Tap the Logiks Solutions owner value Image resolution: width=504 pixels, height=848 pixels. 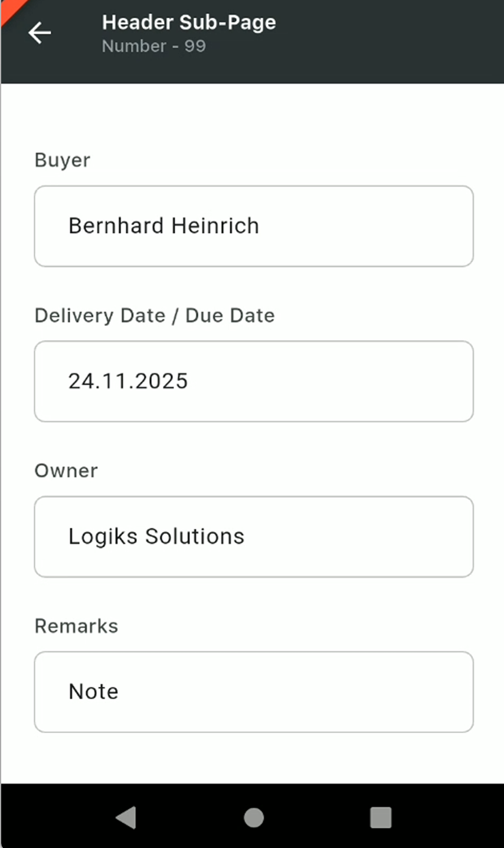156,536
